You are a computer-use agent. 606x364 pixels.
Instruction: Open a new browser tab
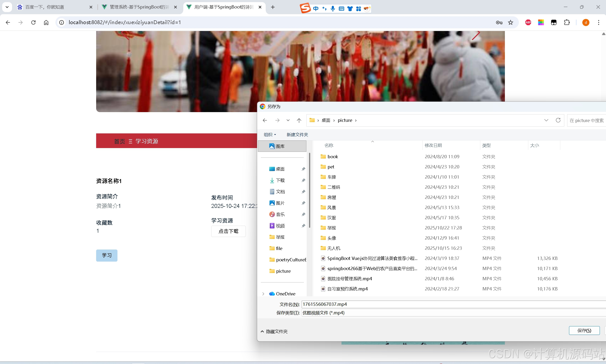tap(273, 7)
